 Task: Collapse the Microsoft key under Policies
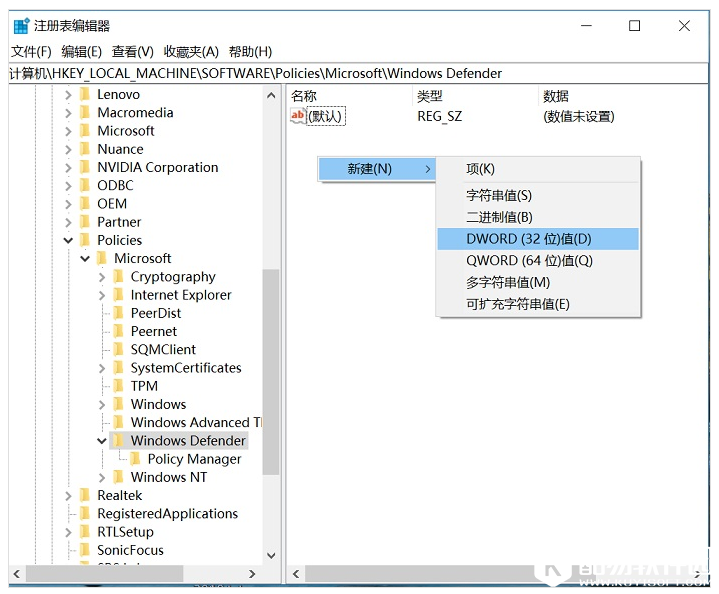[85, 259]
